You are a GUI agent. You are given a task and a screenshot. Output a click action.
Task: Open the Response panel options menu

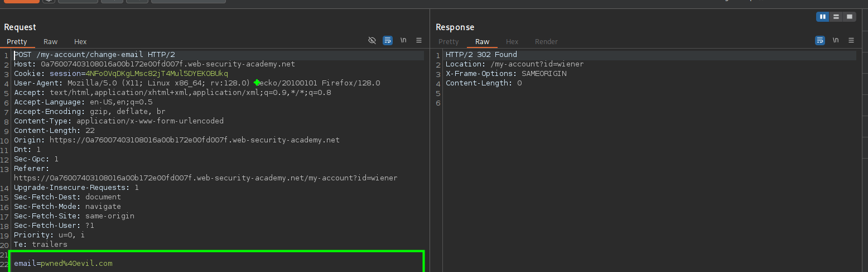point(851,40)
